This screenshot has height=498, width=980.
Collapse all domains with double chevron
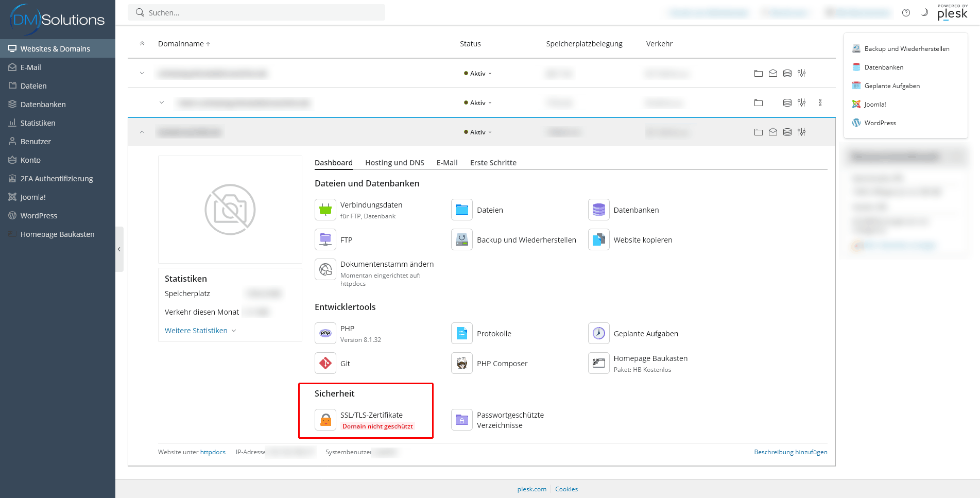point(142,44)
